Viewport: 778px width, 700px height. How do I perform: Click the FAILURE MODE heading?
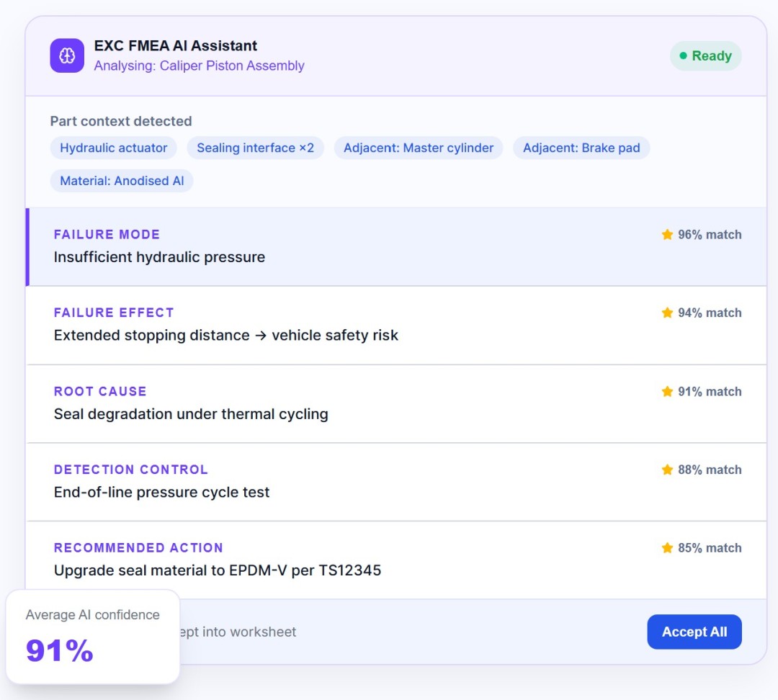tap(107, 234)
